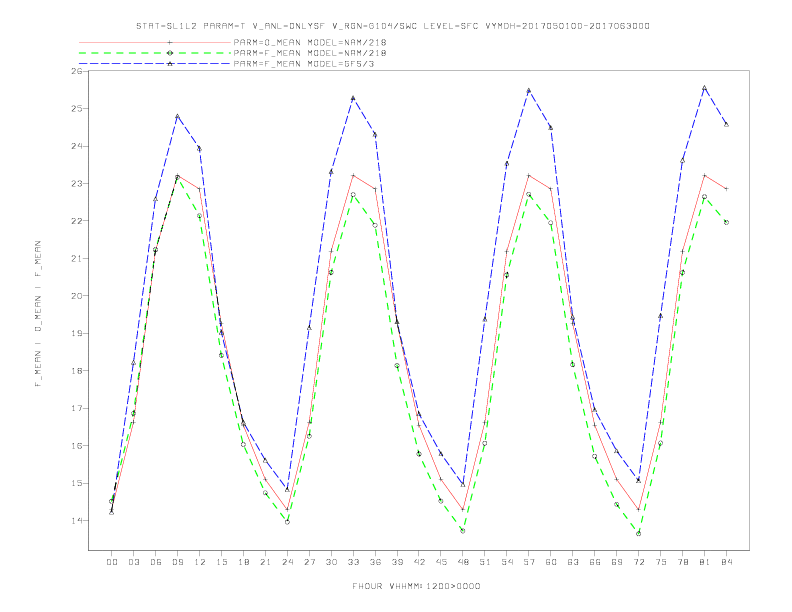Click y-axis tick value 24

click(x=77, y=146)
